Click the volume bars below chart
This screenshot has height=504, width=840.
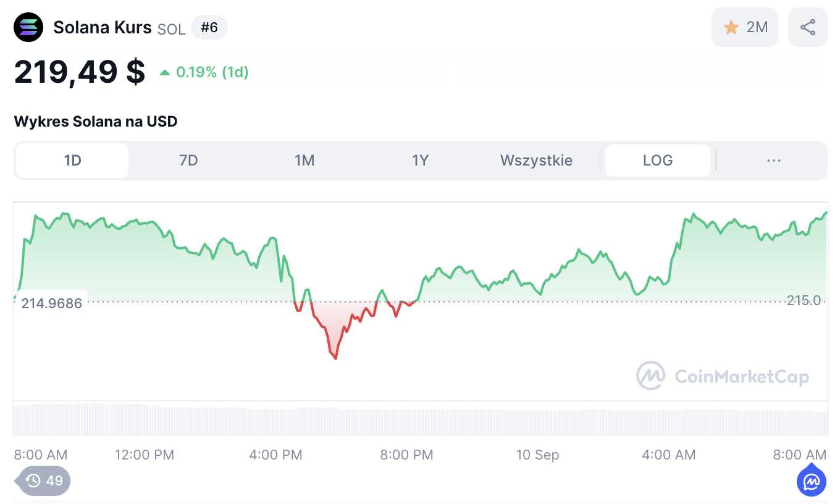pos(420,420)
